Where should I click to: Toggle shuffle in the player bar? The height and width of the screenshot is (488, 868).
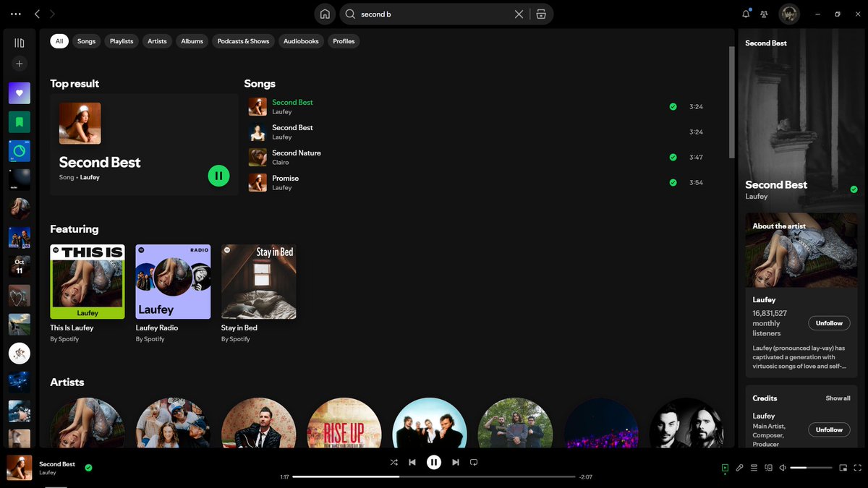pyautogui.click(x=393, y=462)
